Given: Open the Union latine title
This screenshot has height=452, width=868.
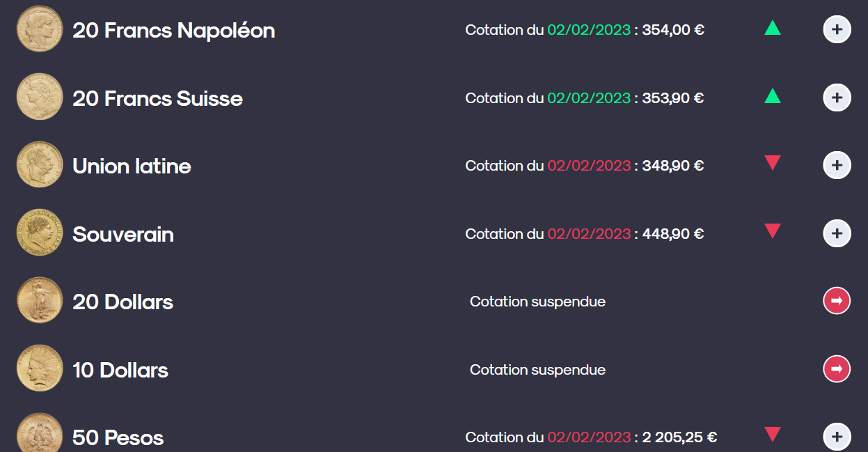Looking at the screenshot, I should [132, 166].
